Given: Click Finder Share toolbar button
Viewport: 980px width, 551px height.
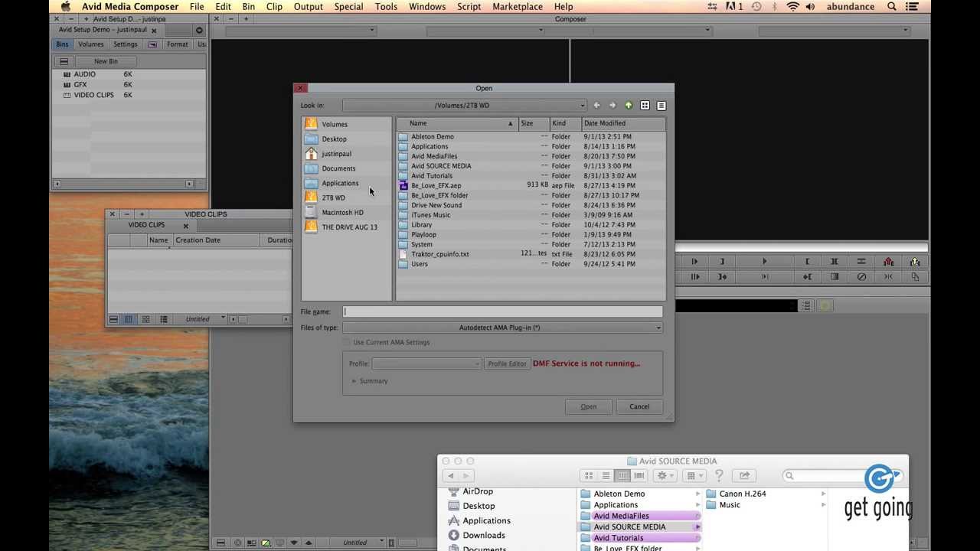Looking at the screenshot, I should point(744,476).
